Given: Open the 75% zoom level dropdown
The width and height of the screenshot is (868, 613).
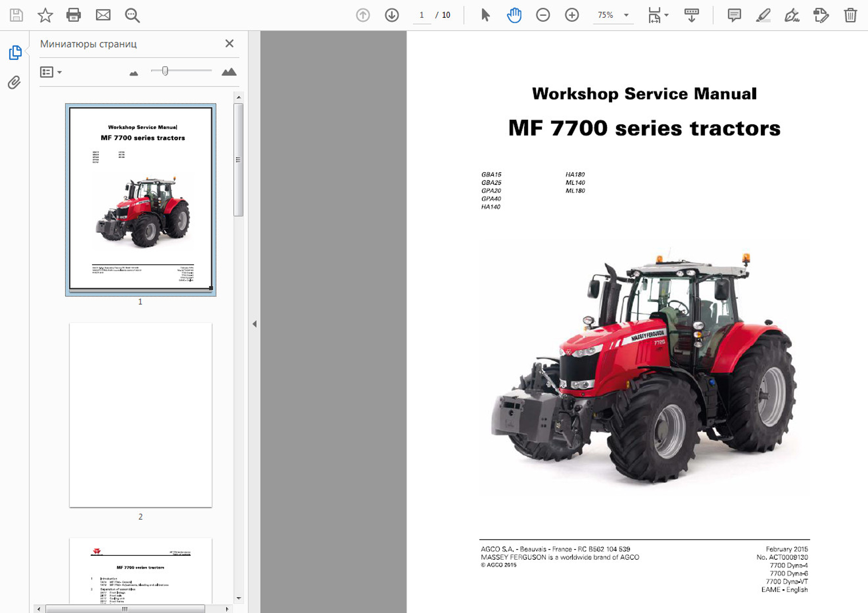Looking at the screenshot, I should tap(626, 15).
